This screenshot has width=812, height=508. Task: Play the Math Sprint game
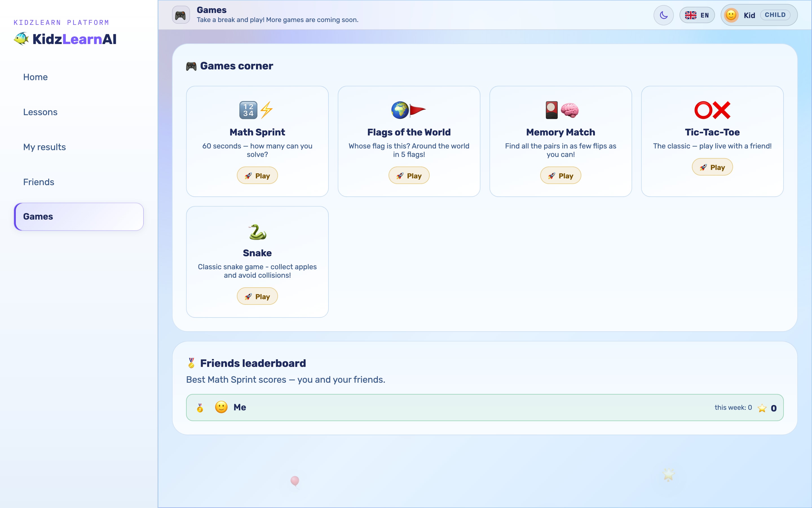point(257,175)
